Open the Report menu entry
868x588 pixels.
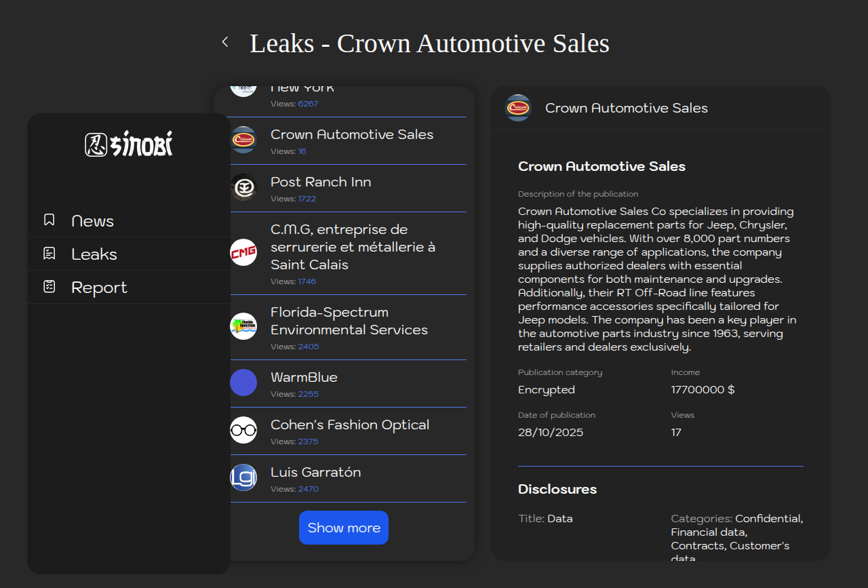[x=99, y=288]
